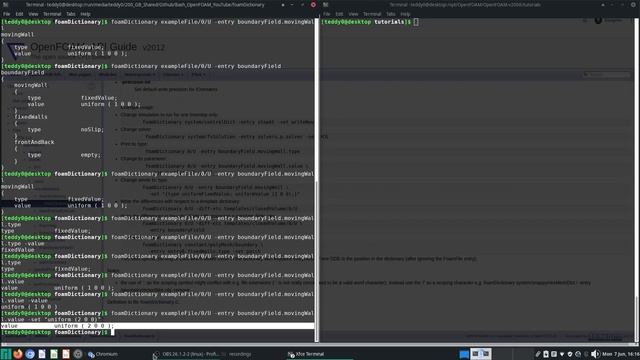Image resolution: width=640 pixels, height=360 pixels.
Task: Open Terminal menu in left terminal window
Action: [52, 14]
